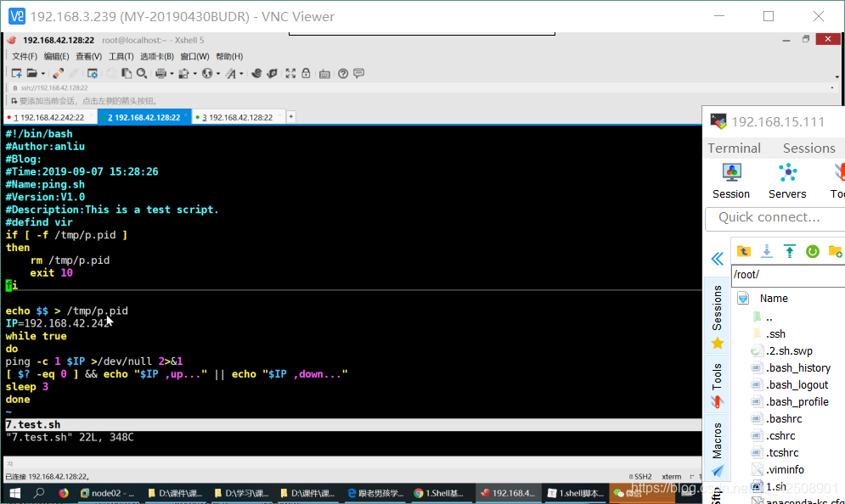Viewport: 845px width, 504px height.
Task: Switch to tab 1 192.168.42.242:22
Action: (49, 117)
